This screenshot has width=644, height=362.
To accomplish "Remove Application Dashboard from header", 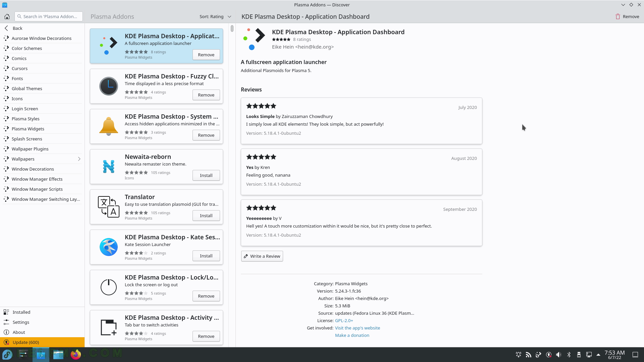I will click(x=627, y=16).
